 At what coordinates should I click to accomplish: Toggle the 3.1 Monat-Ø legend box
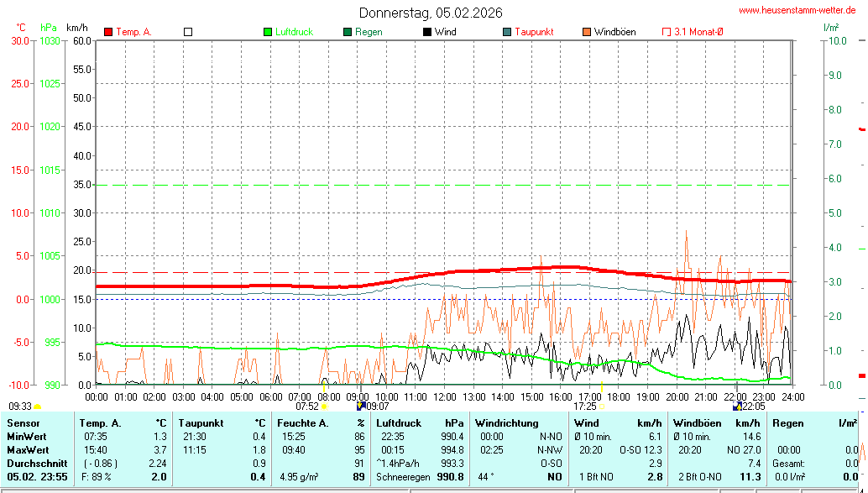[667, 32]
